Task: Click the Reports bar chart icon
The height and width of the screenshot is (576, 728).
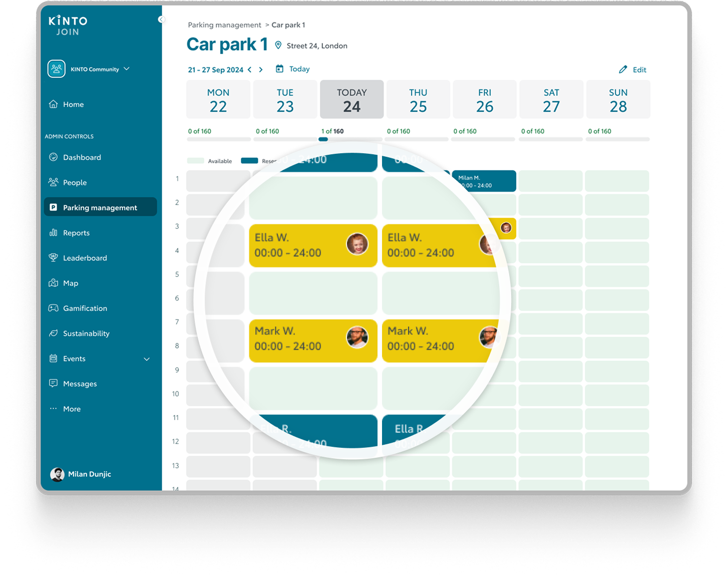Action: (53, 233)
